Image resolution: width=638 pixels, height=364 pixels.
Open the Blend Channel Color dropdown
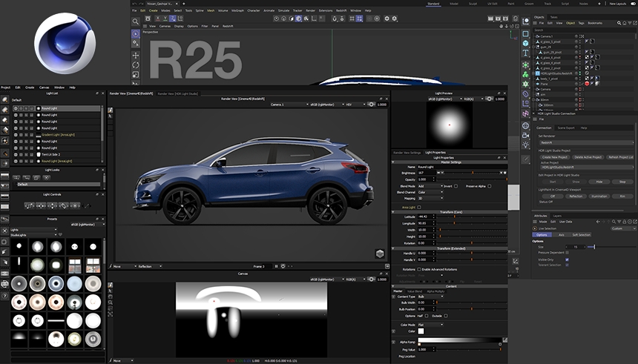click(x=430, y=192)
